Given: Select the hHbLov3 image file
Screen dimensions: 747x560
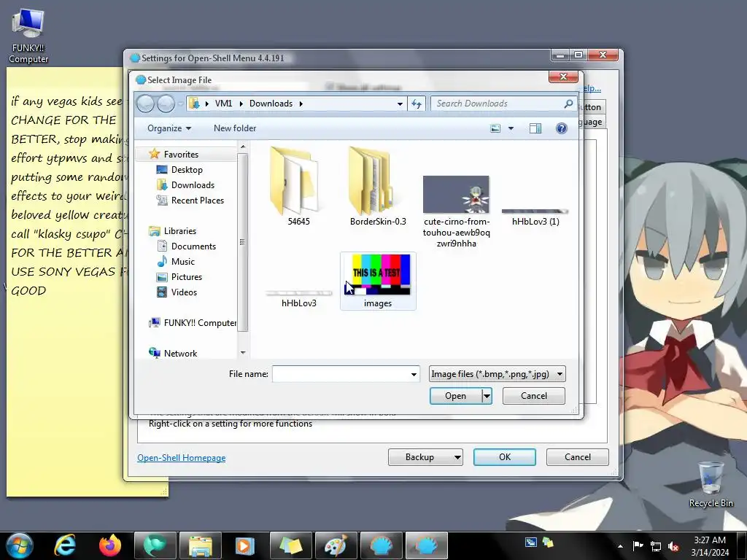Looking at the screenshot, I should [298, 298].
